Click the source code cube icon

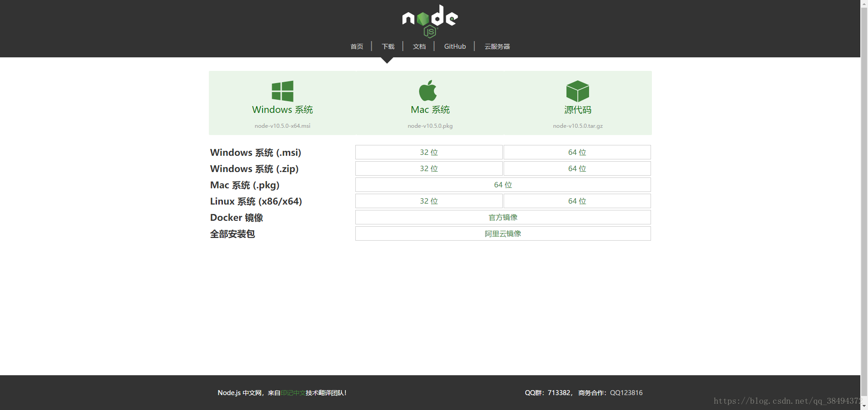point(578,91)
